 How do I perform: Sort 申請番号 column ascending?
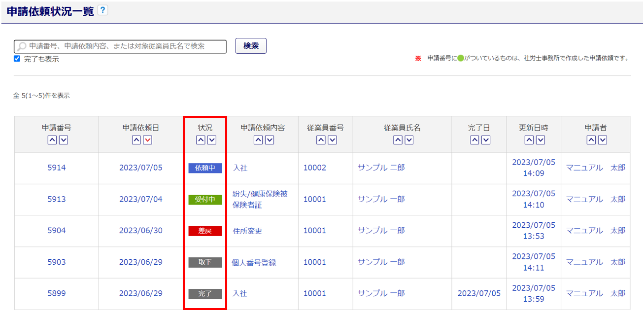pyautogui.click(x=52, y=140)
